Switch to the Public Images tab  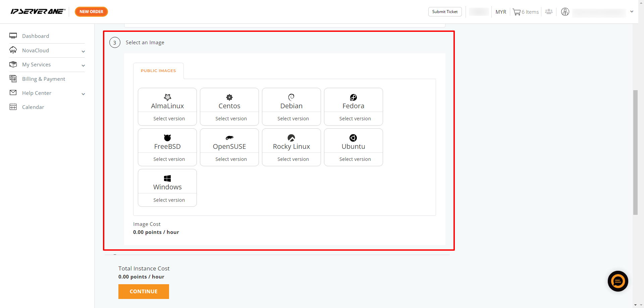(x=158, y=71)
